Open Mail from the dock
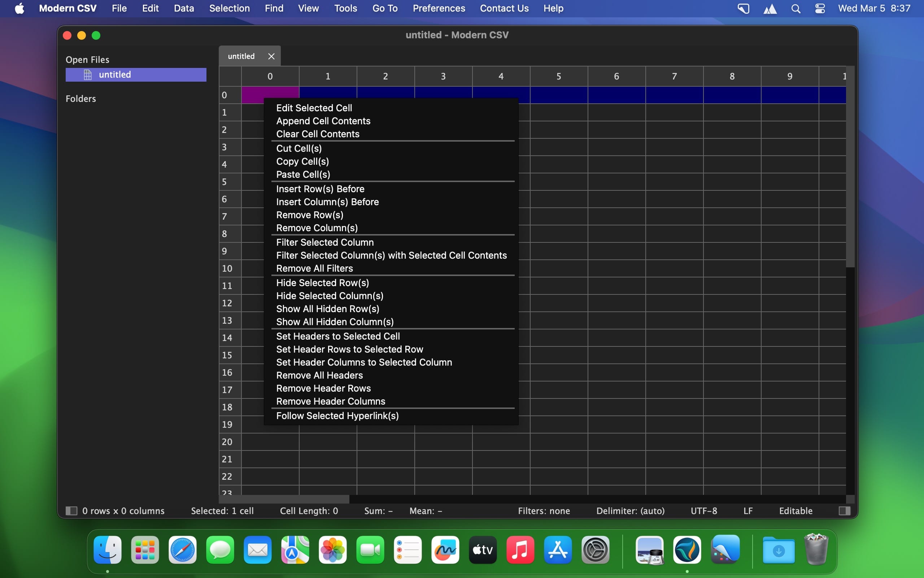The height and width of the screenshot is (578, 924). pos(258,550)
